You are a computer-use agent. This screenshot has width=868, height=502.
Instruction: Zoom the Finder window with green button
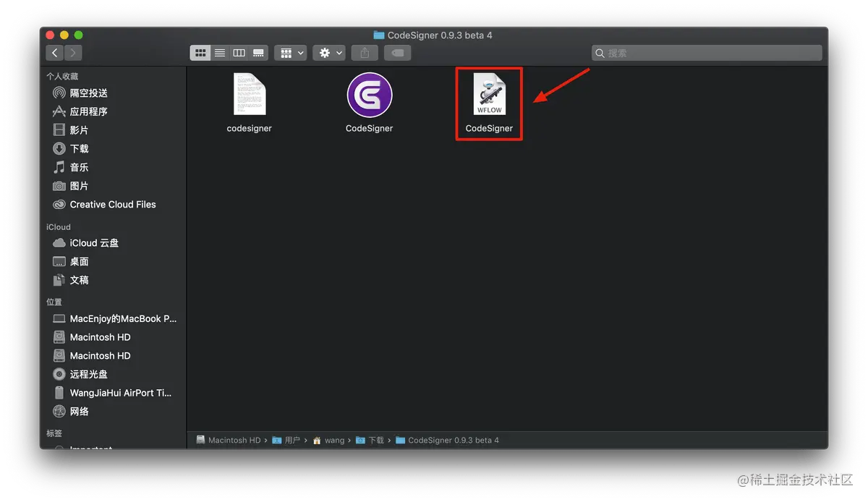(78, 35)
